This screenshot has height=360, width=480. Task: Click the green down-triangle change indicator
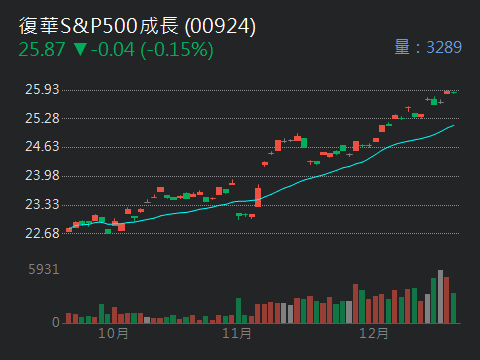tap(80, 49)
